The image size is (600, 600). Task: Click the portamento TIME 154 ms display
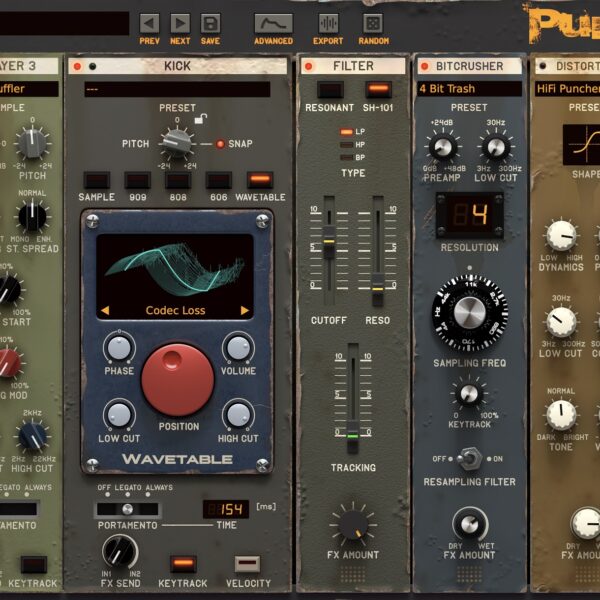click(x=226, y=509)
